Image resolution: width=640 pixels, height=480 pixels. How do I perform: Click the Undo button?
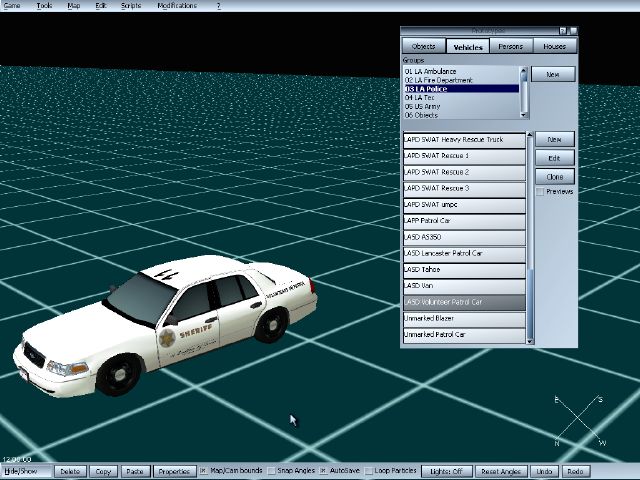tap(544, 471)
